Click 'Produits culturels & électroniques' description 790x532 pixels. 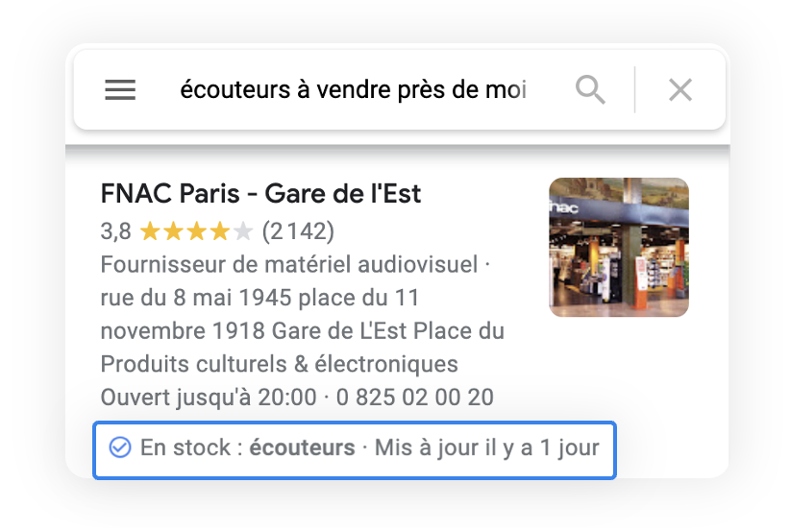[279, 364]
